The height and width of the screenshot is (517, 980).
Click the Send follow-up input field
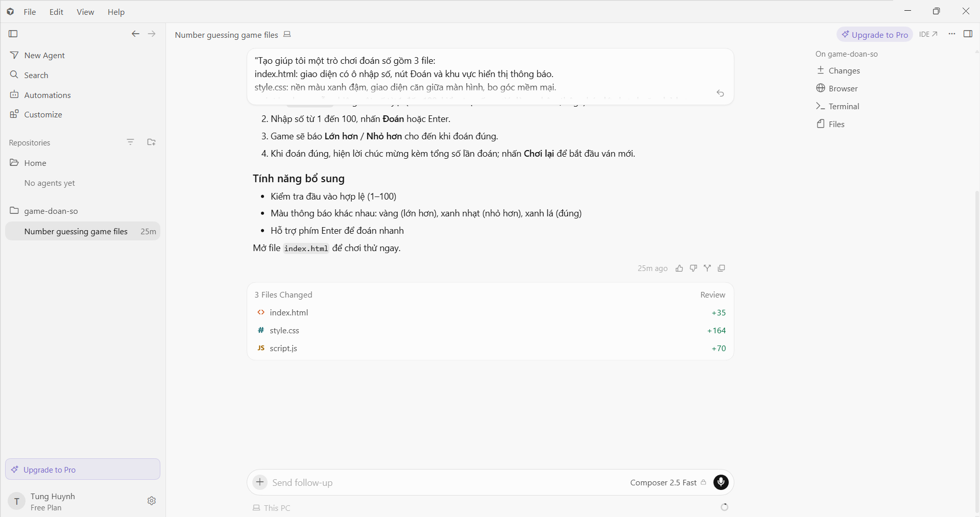(444, 483)
